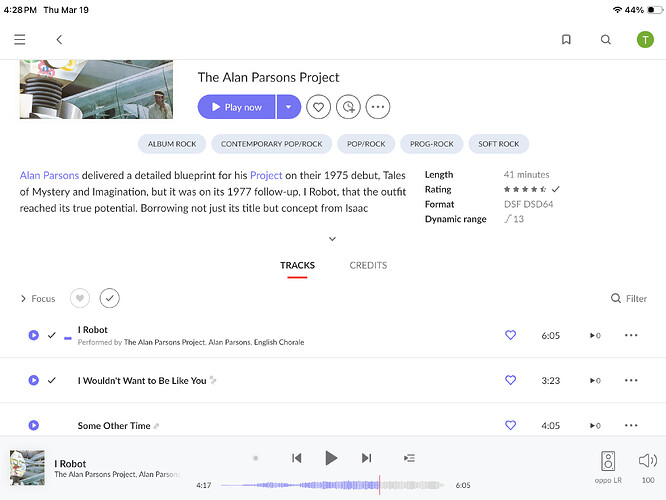Open the I Robot album cover image

coord(96,89)
